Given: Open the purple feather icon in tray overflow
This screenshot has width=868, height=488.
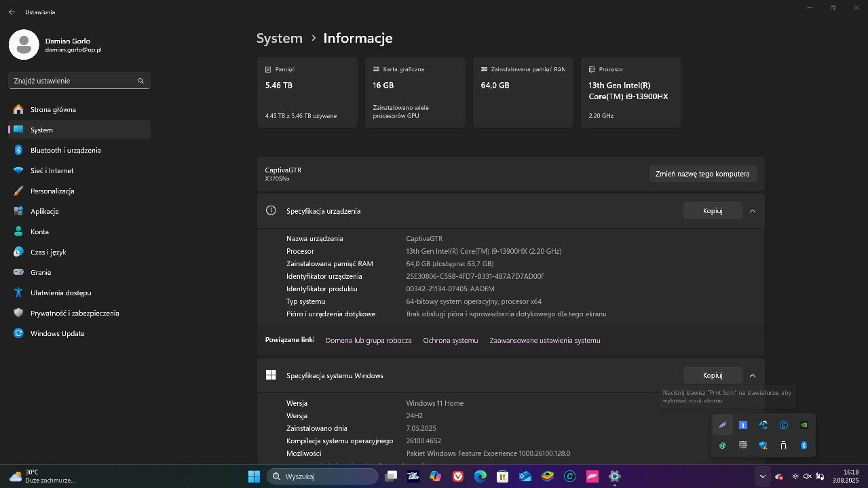Looking at the screenshot, I should 723,425.
